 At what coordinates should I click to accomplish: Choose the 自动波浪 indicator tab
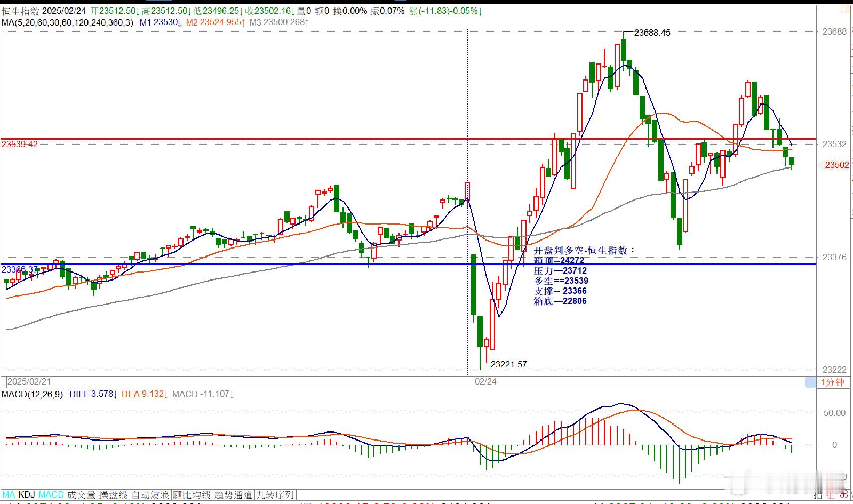(150, 495)
